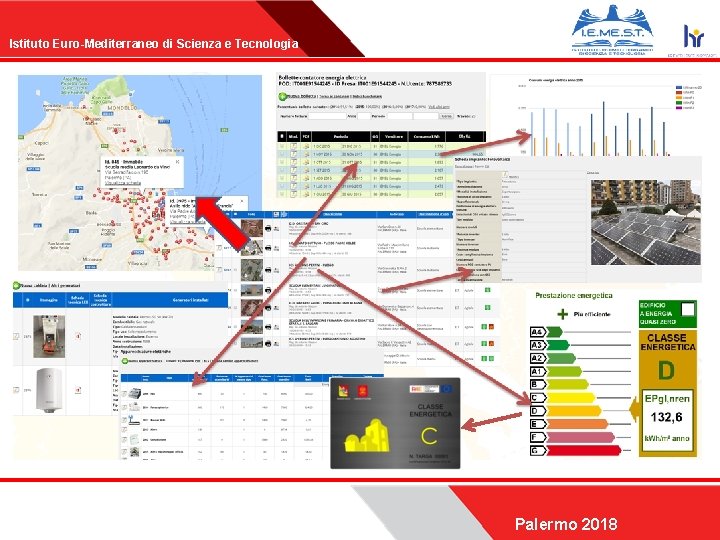Click the Mondello label on the map
Viewport: 720px width, 540px height.
coord(122,108)
